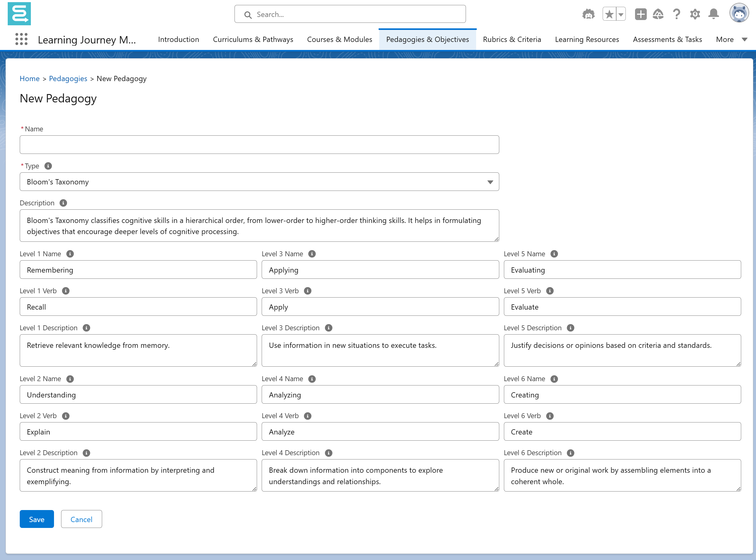Viewport: 756px width, 560px height.
Task: Click the Bloom's Taxonomy description text area
Action: tap(259, 226)
